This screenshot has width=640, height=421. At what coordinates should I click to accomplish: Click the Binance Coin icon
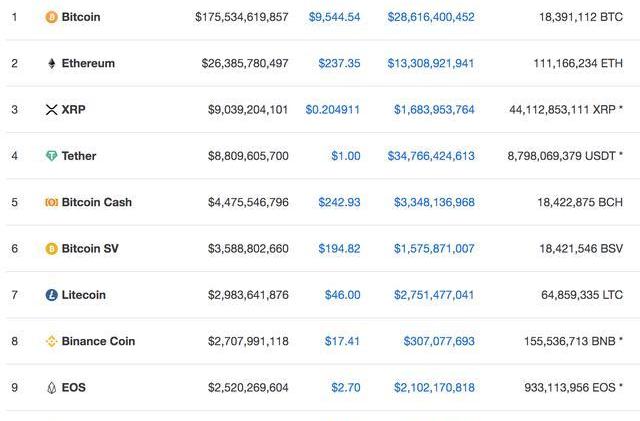(52, 341)
